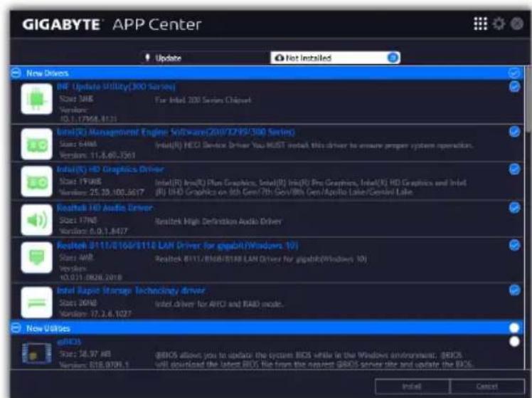Switch to the Not Installed tab
This screenshot has height=398, width=532.
tap(335, 58)
